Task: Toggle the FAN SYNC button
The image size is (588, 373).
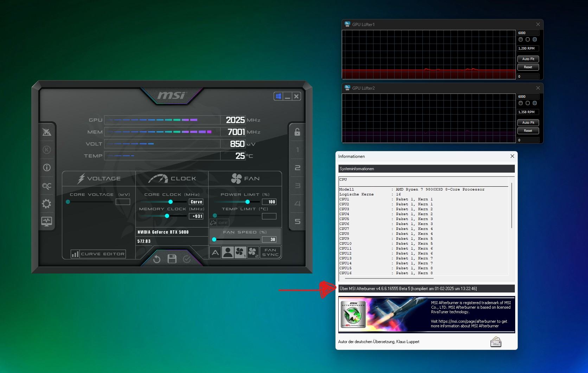Action: point(270,252)
